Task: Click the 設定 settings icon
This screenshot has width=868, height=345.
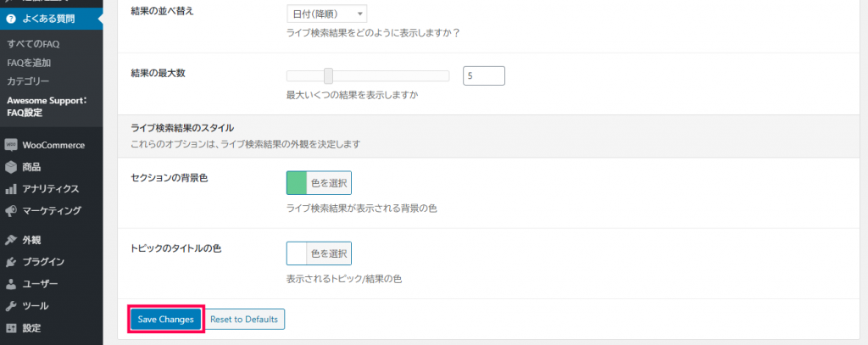Action: pos(11,328)
